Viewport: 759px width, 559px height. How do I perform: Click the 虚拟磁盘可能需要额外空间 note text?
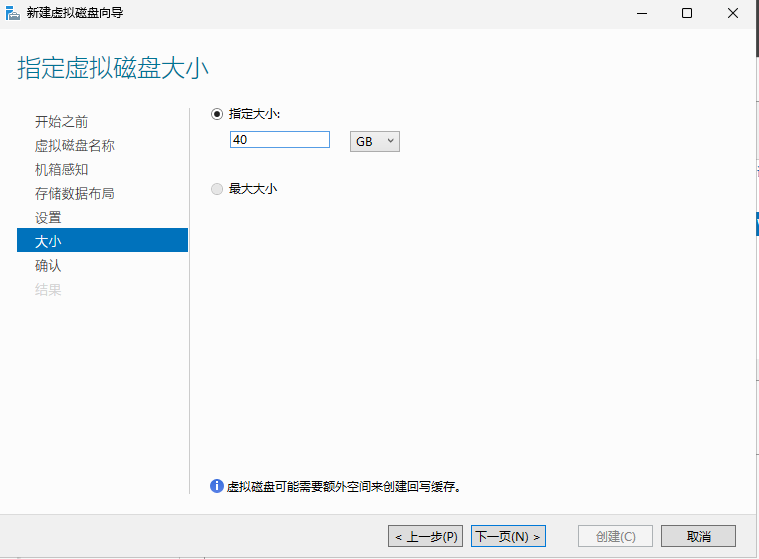(343, 486)
